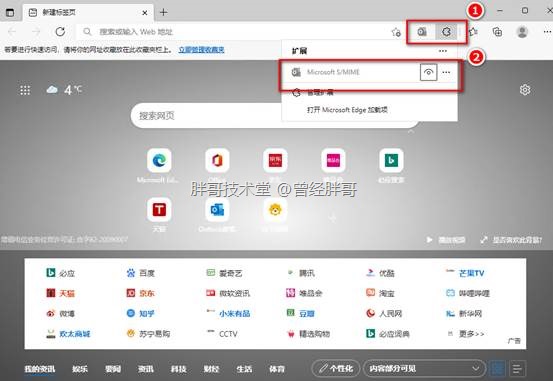Image resolution: width=553 pixels, height=381 pixels.
Task: Switch to the Entertainment (娱乐) tab
Action: (x=80, y=369)
